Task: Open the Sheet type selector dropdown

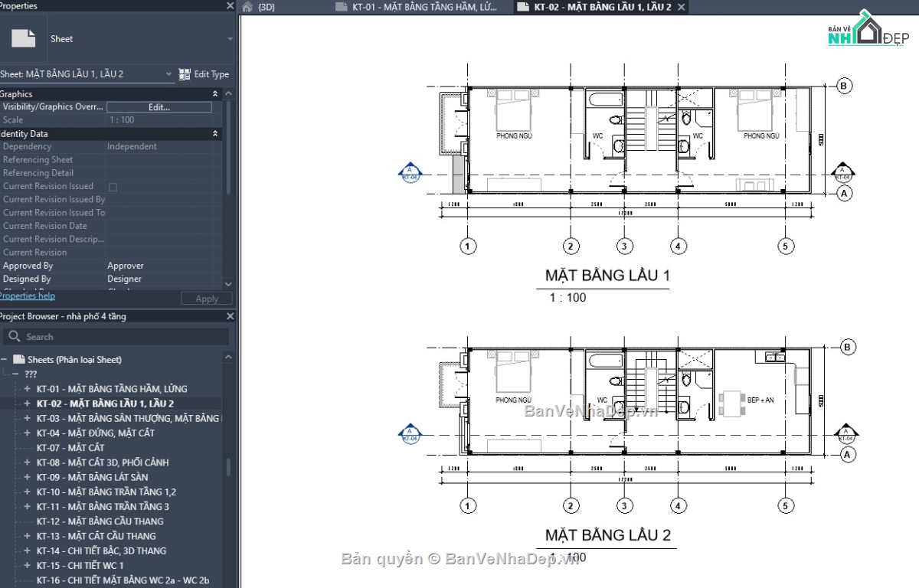Action: (x=230, y=38)
